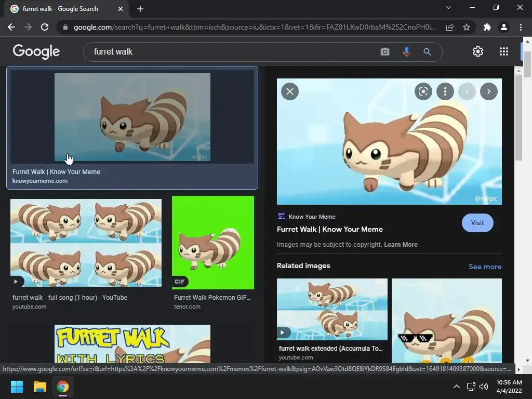This screenshot has height=399, width=532.
Task: Click the Google logo
Action: [36, 51]
